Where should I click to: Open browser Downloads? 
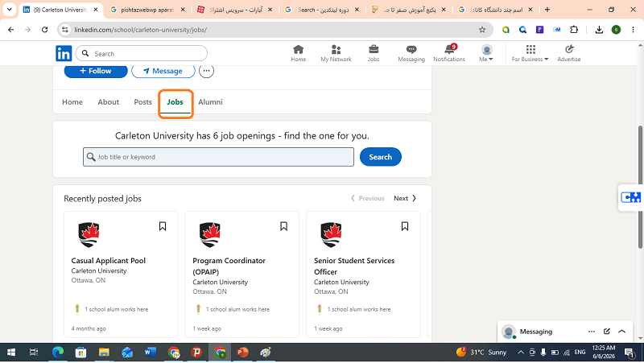click(x=599, y=30)
